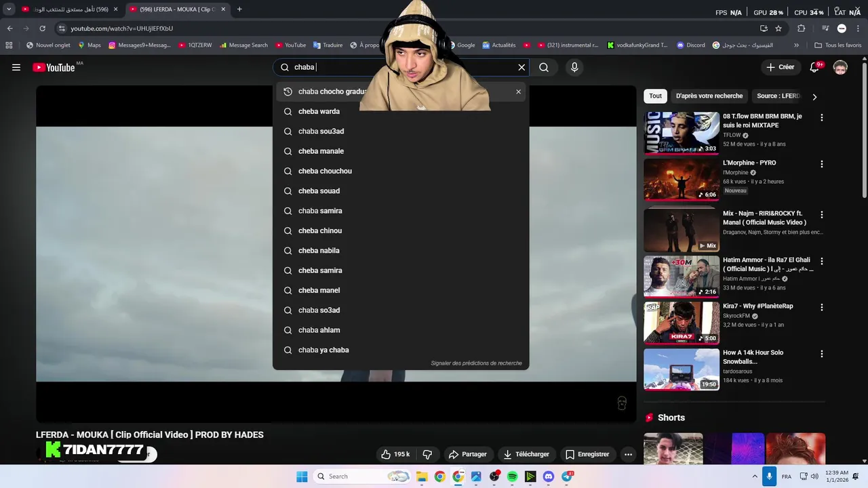Open the YouTube hamburger guide menu
Viewport: 868px width, 488px height.
pyautogui.click(x=16, y=67)
